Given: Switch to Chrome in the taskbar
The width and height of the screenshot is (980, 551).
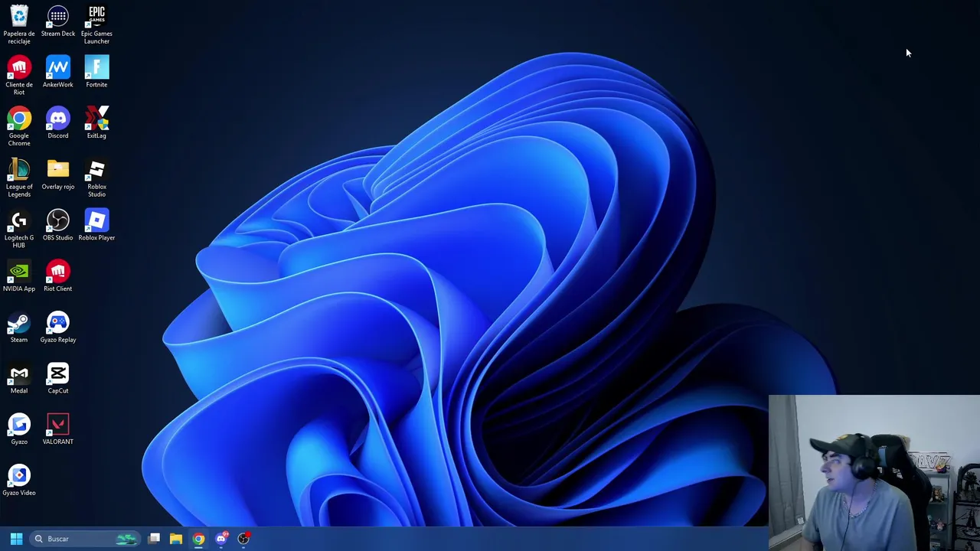Looking at the screenshot, I should (198, 539).
